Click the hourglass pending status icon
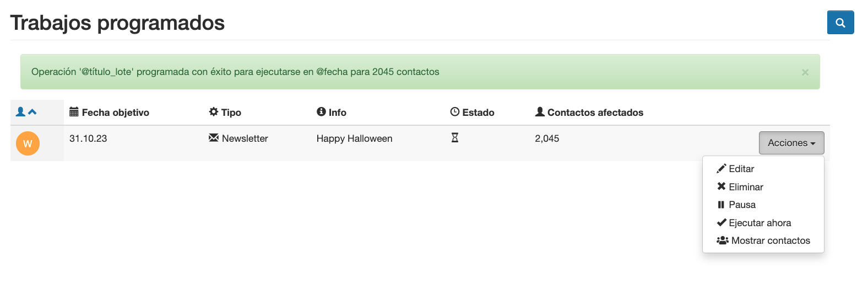The height and width of the screenshot is (283, 868). 455,138
